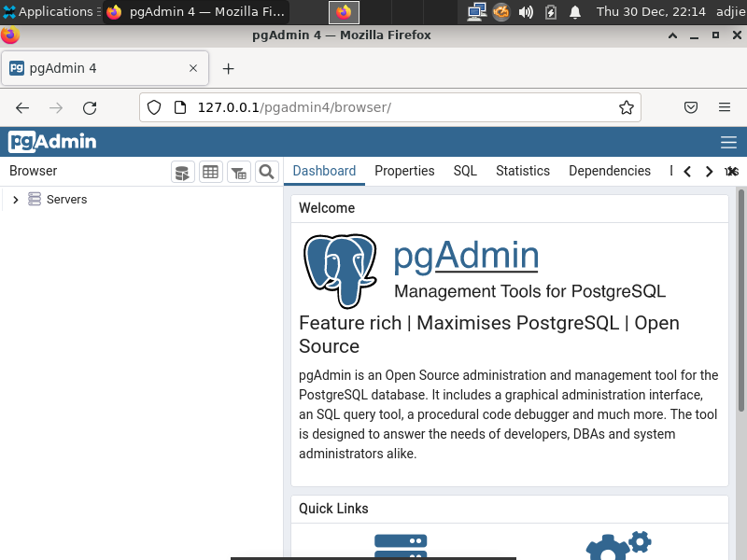This screenshot has width=747, height=560.
Task: Select the Servers label in tree
Action: (66, 200)
